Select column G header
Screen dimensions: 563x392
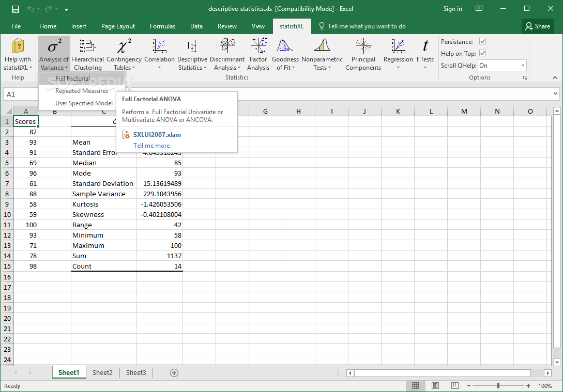click(265, 111)
